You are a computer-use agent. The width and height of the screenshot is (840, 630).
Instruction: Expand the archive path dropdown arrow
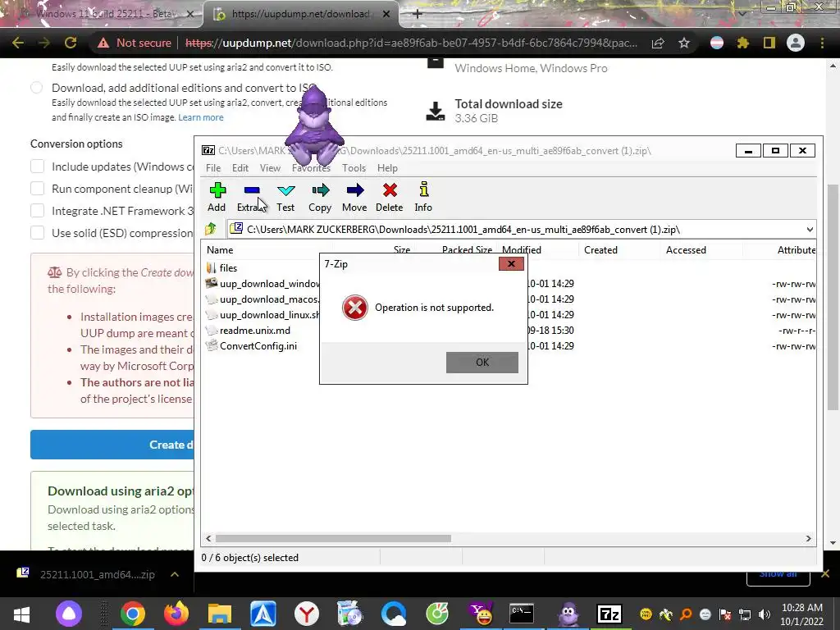(810, 230)
